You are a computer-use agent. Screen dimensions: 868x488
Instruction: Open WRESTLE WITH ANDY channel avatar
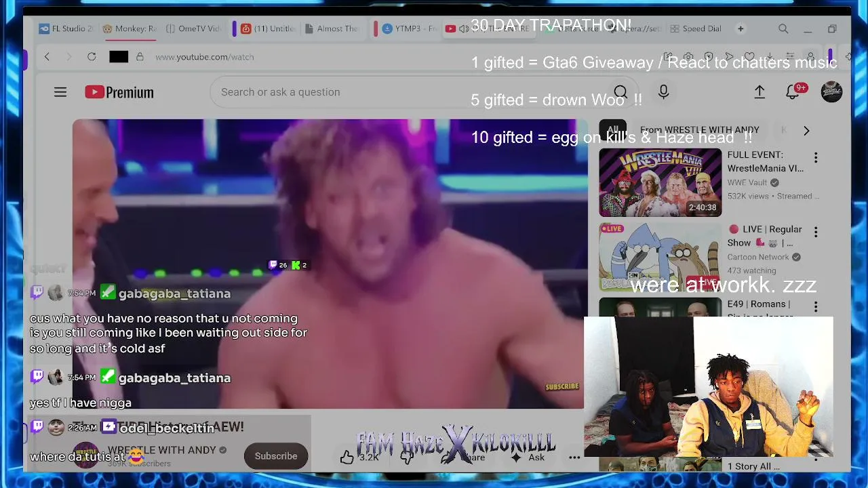coord(86,455)
